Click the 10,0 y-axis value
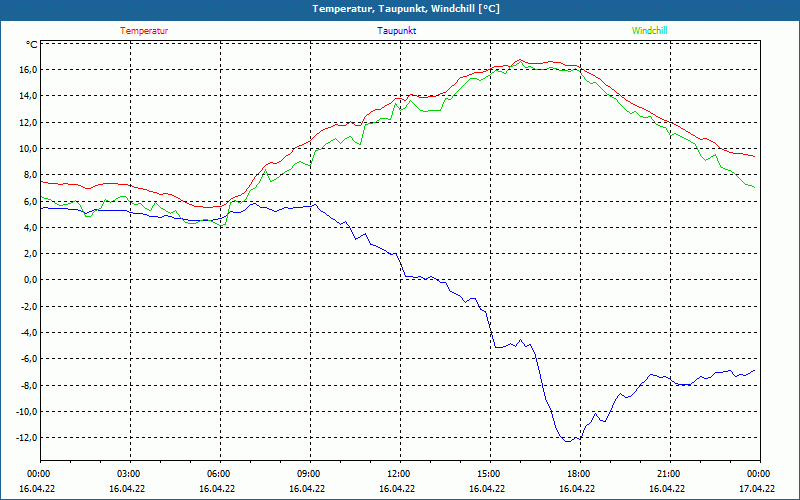 28,148
